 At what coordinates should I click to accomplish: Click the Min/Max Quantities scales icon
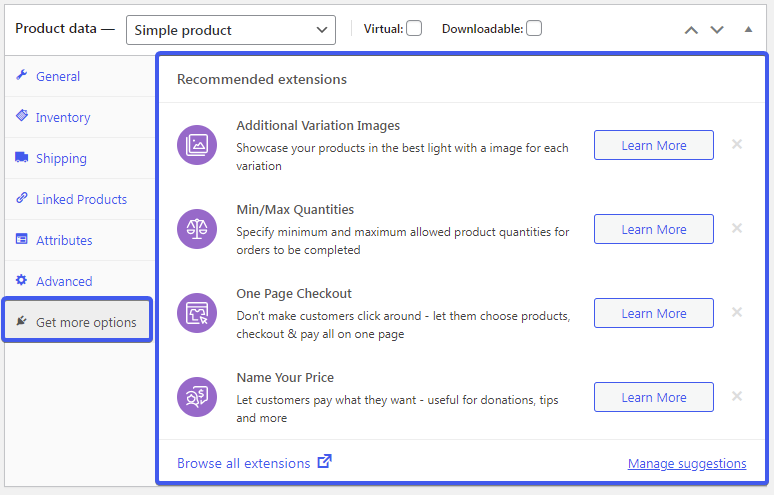click(x=197, y=229)
